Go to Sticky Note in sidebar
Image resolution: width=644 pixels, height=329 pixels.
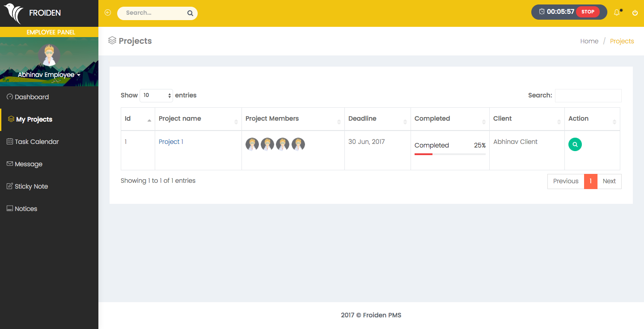coord(31,186)
